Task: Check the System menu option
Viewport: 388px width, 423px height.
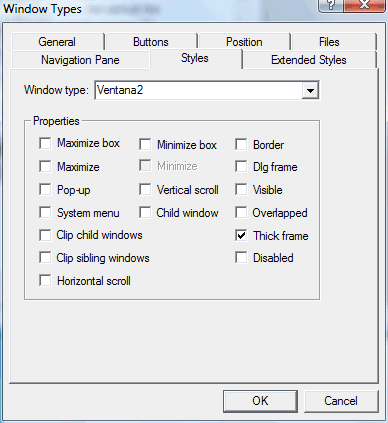Action: coord(45,213)
